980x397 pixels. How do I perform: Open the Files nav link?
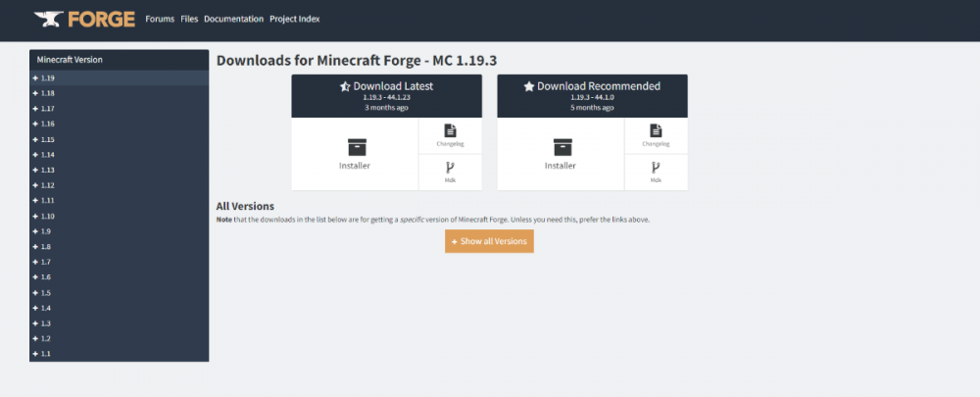click(189, 19)
